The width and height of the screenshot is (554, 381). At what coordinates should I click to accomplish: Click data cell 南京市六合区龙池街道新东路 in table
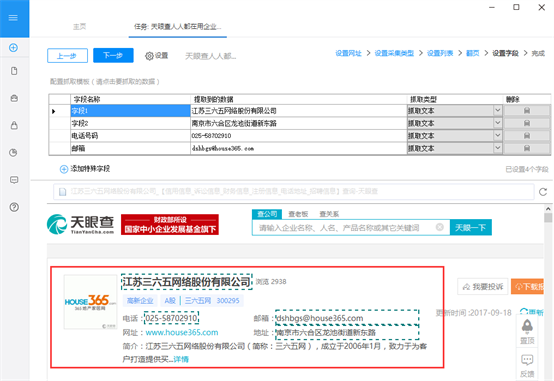(x=299, y=123)
